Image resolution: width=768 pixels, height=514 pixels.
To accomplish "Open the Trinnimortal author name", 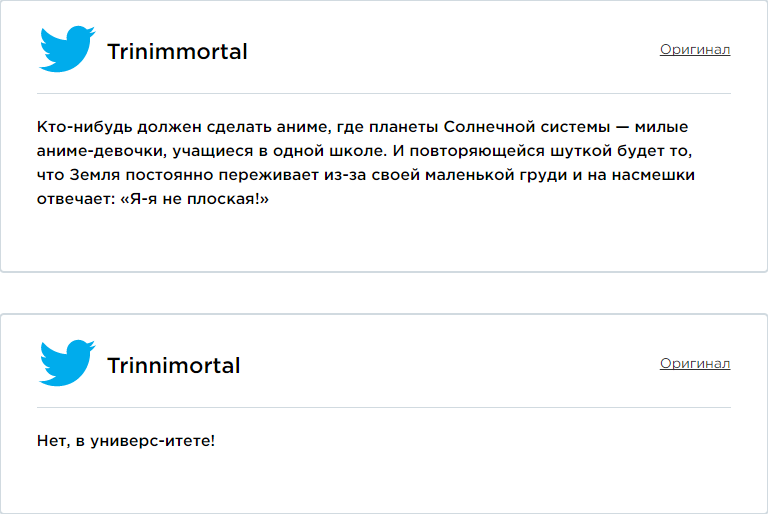I will point(173,366).
